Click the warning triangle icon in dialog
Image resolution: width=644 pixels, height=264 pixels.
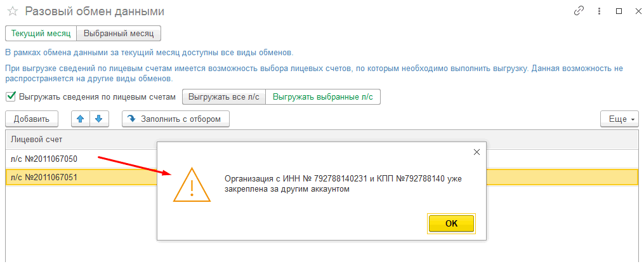[192, 187]
